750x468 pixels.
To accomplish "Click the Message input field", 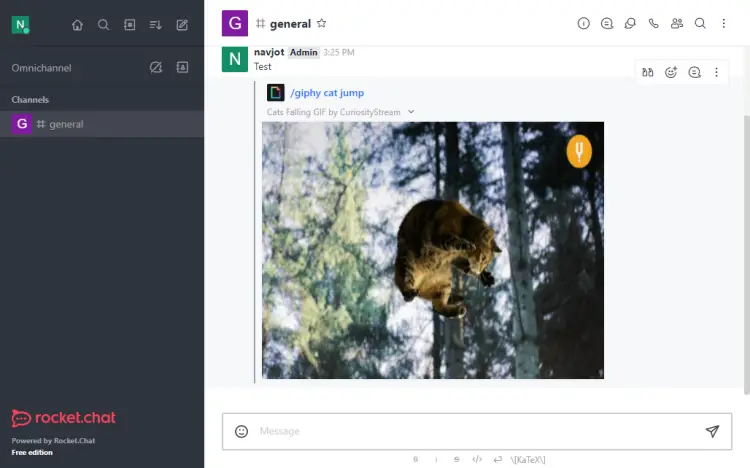I will click(x=470, y=431).
